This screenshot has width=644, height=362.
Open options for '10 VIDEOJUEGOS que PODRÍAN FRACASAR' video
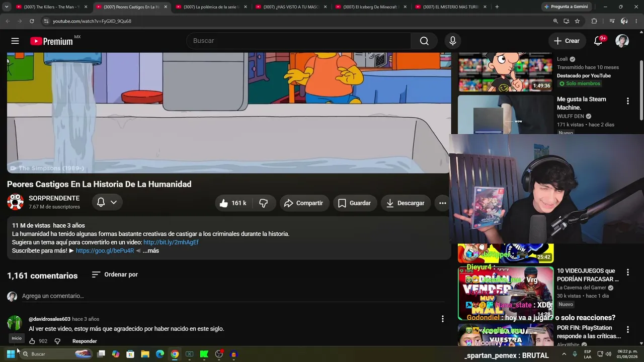point(627,273)
